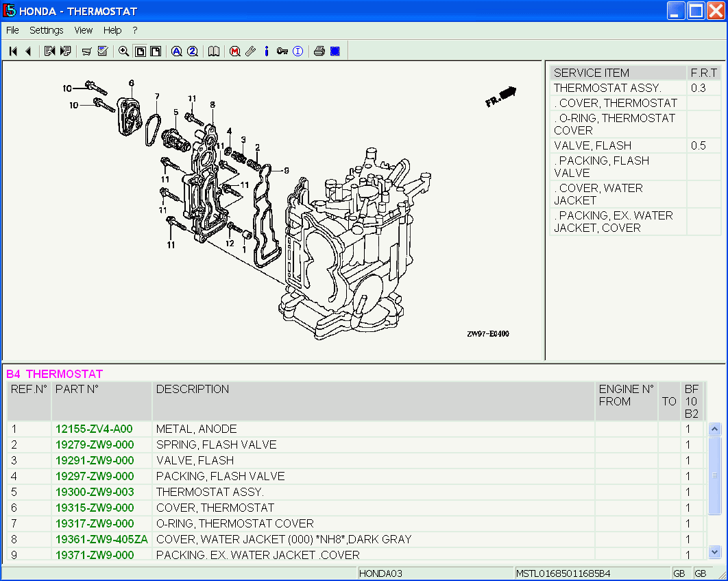
Task: Click callout number 9 on the diagram
Action: tap(287, 170)
